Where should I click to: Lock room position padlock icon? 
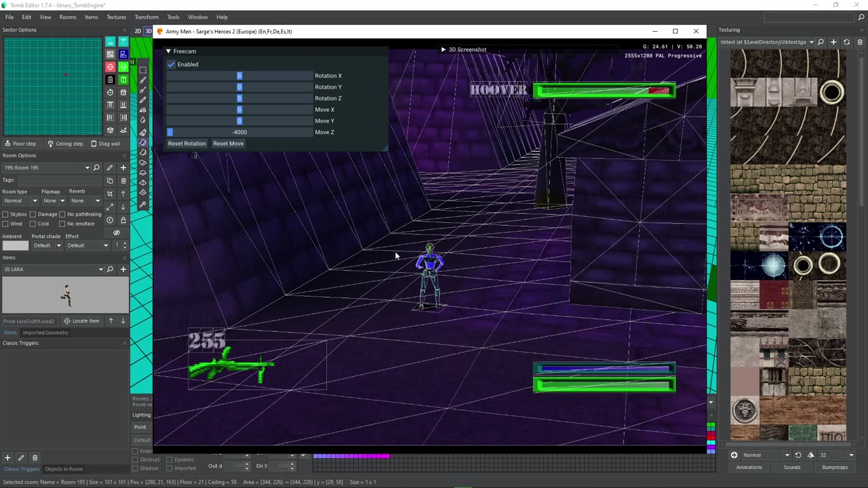click(123, 220)
